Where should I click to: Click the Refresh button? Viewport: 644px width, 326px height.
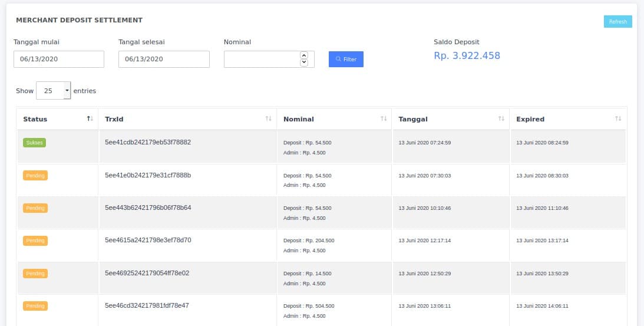pos(617,22)
